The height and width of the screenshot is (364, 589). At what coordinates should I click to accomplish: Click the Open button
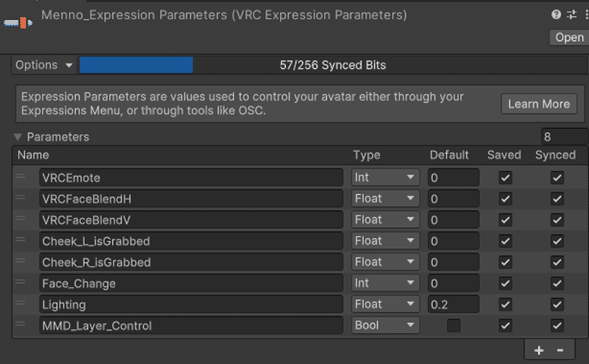point(569,38)
